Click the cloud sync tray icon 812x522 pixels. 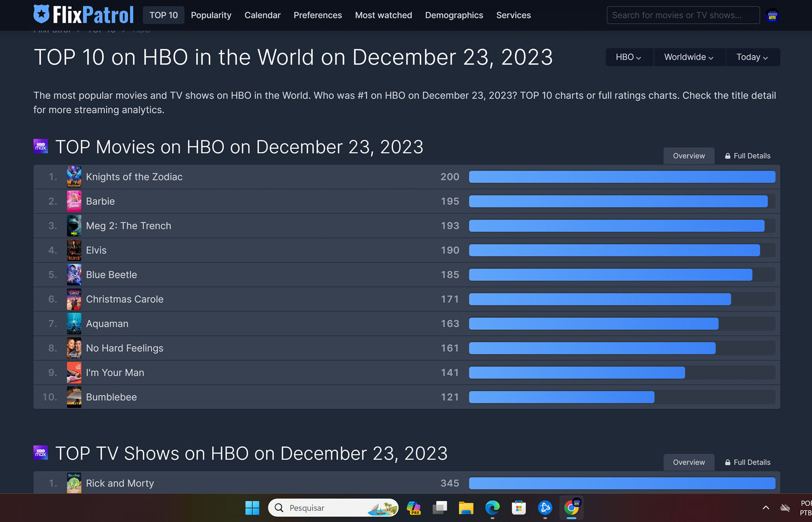point(785,508)
